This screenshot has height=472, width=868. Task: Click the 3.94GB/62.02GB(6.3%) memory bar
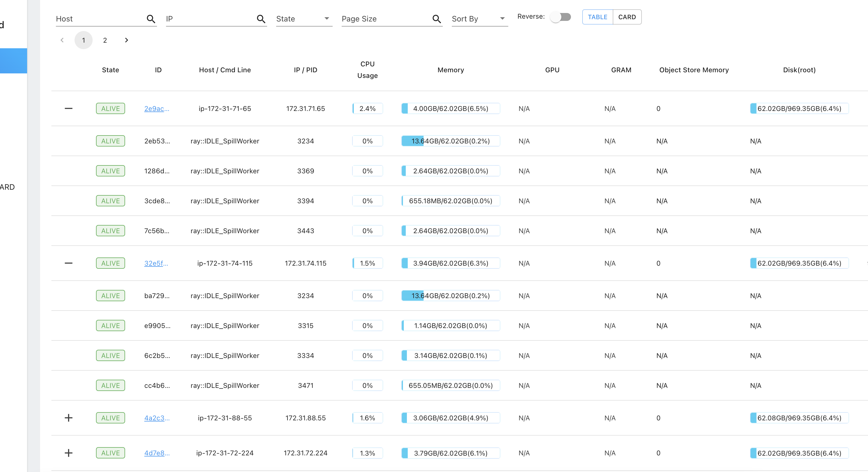click(450, 263)
